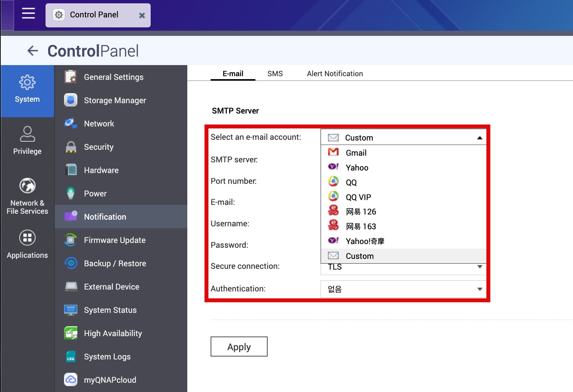Open Power settings
The image size is (573, 392).
click(x=121, y=193)
